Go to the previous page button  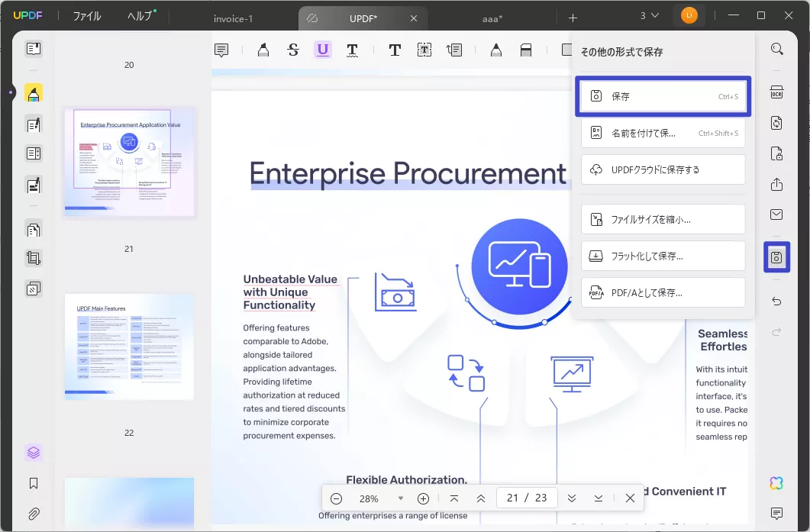481,498
